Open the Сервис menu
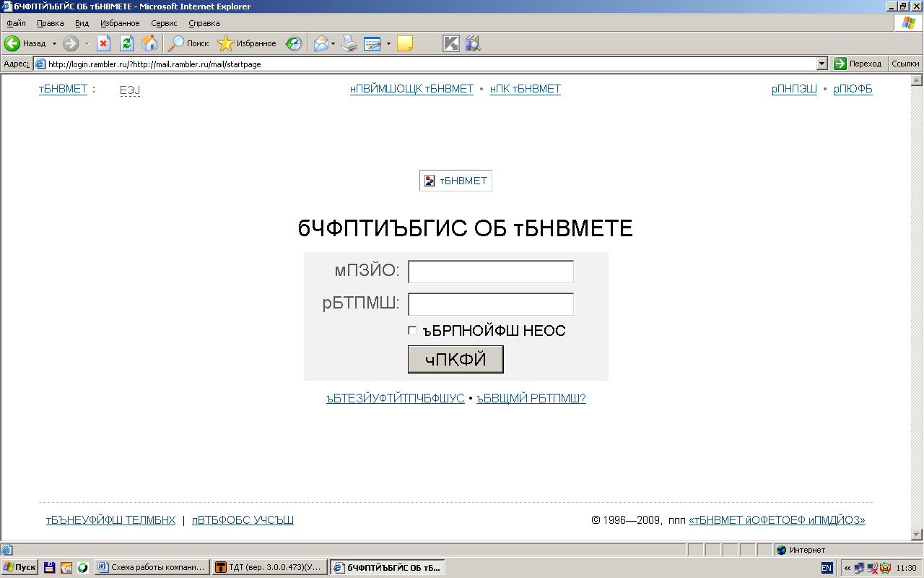The width and height of the screenshot is (924, 578). (x=164, y=23)
